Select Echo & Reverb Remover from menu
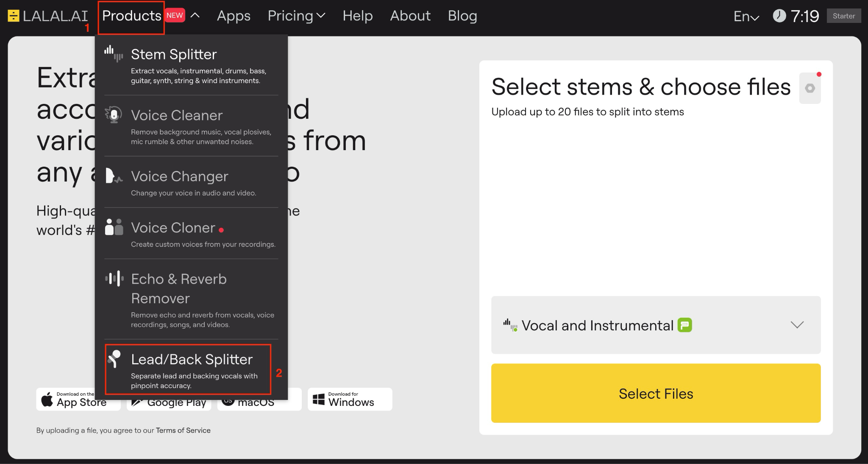 pyautogui.click(x=191, y=299)
